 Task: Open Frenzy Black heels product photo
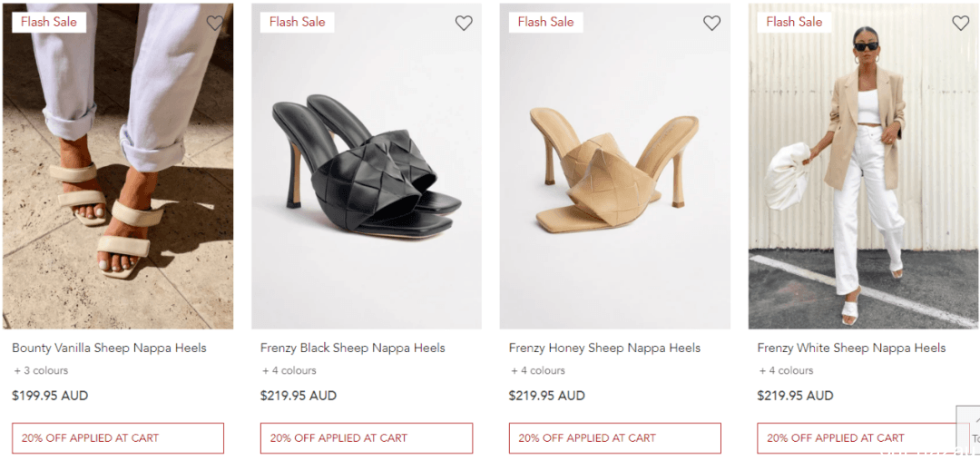tap(367, 166)
